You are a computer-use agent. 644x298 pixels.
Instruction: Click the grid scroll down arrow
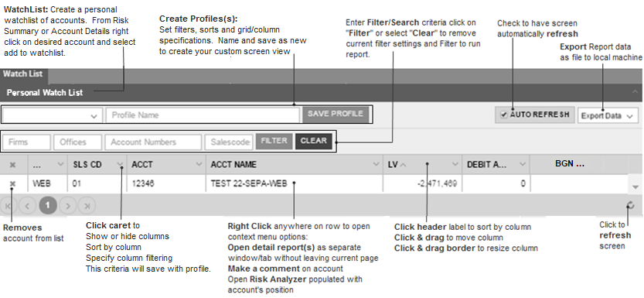635,187
